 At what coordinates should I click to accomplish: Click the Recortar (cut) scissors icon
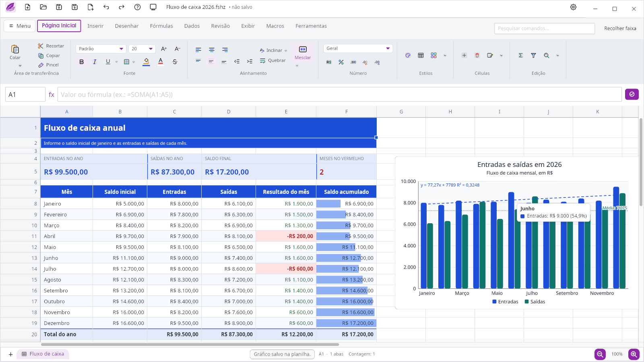[41, 46]
